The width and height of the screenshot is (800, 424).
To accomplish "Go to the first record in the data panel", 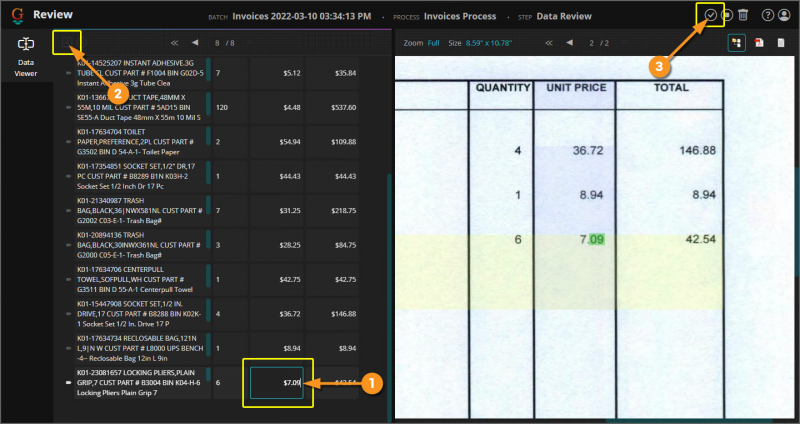I will click(174, 43).
